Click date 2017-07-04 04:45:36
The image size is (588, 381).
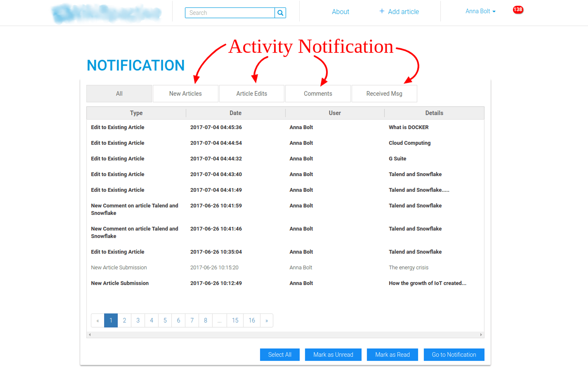[216, 127]
